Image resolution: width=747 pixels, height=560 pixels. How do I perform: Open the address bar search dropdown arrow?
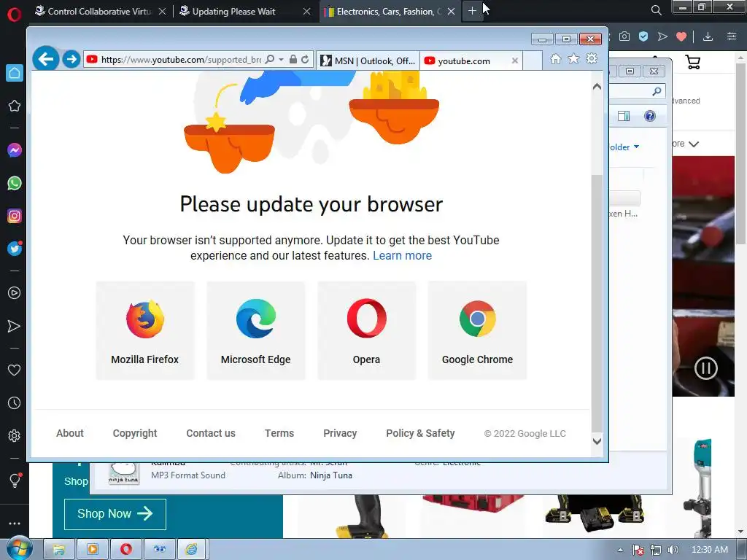click(281, 60)
